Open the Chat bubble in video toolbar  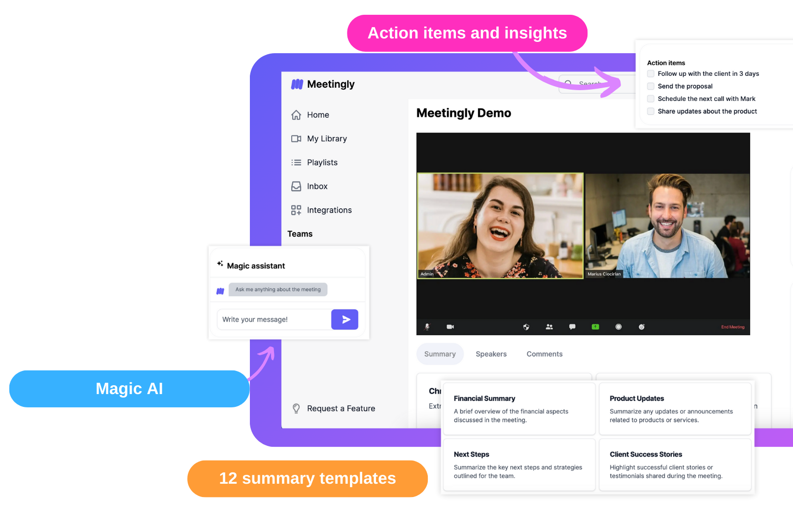pyautogui.click(x=572, y=327)
